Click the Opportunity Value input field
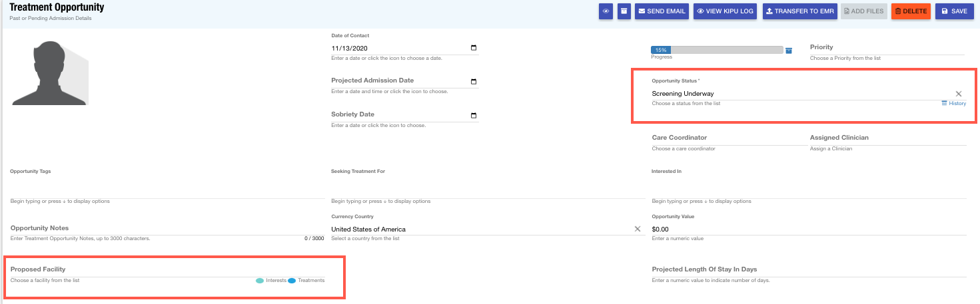The image size is (980, 304). coord(808,229)
